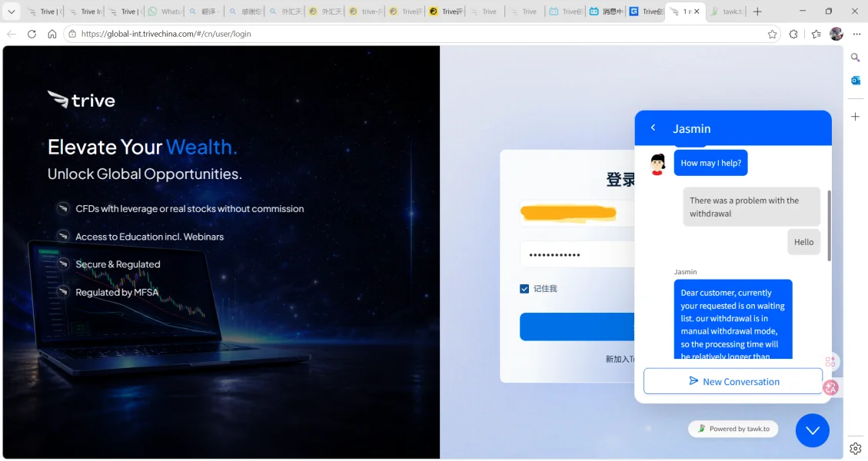868x461 pixels.
Task: Switch to the tawk.to tab
Action: (x=727, y=11)
